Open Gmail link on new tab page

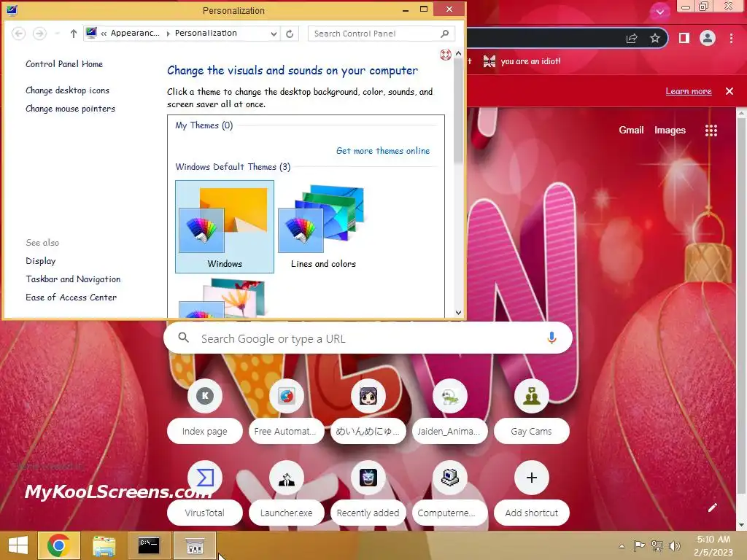tap(631, 130)
